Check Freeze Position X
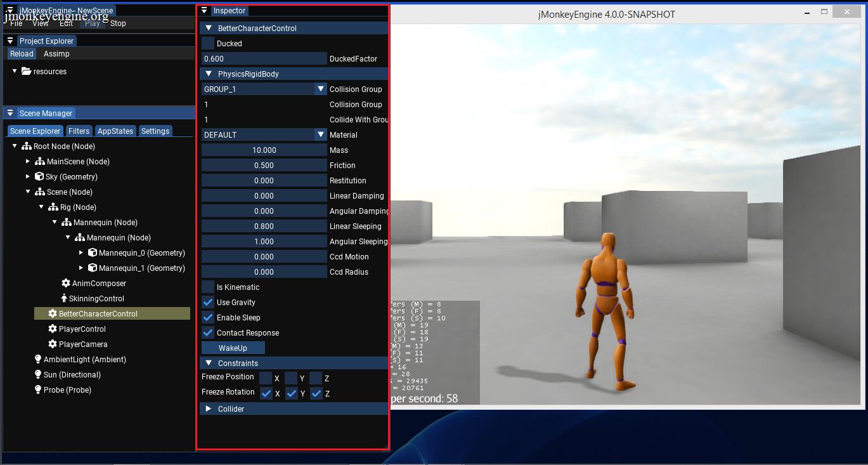 [x=266, y=378]
